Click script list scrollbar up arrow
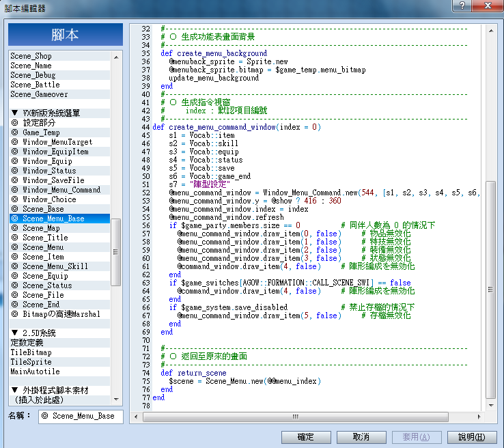 point(116,57)
